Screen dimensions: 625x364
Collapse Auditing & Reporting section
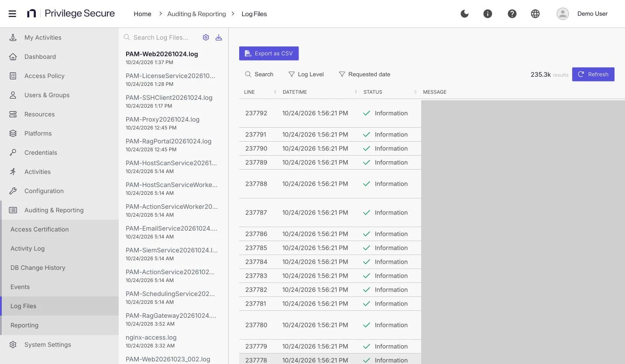point(59,210)
